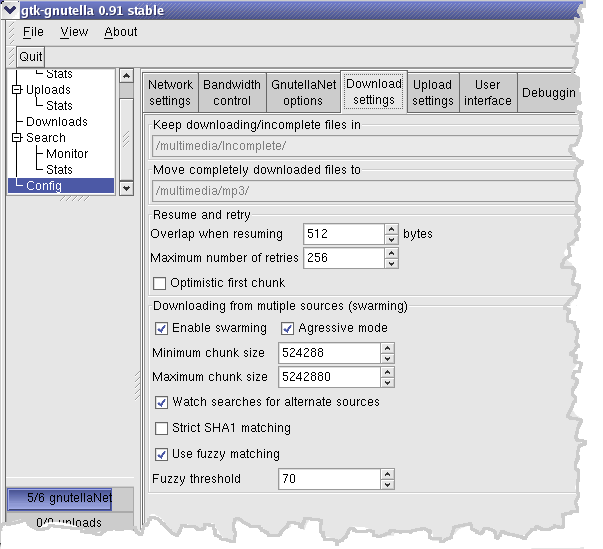The height and width of the screenshot is (549, 603).
Task: Disable the Enable swarming checkbox
Action: [x=162, y=328]
